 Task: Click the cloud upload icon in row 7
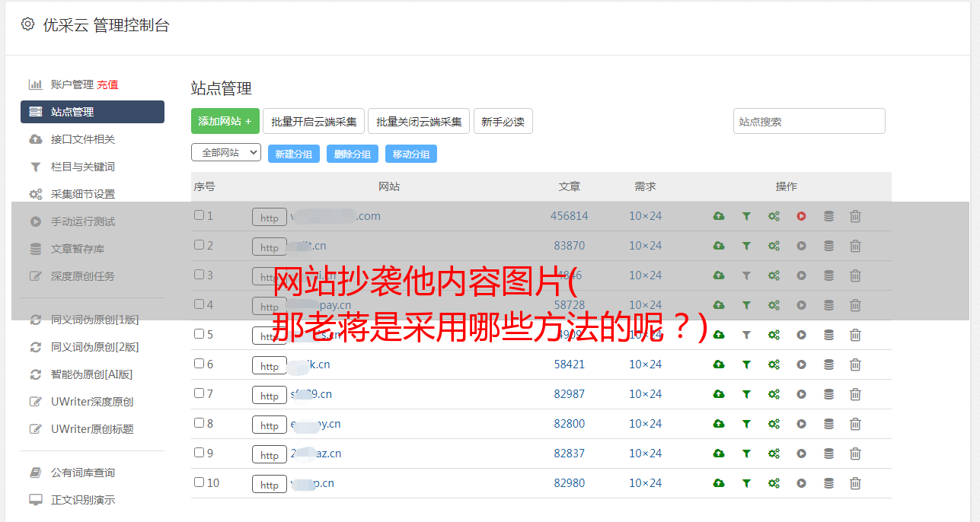(719, 394)
